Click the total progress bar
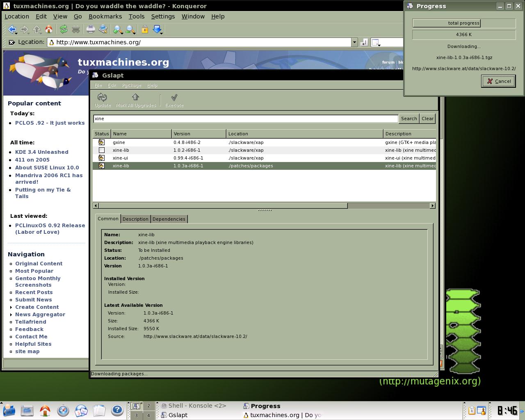This screenshot has width=525, height=420. tap(464, 23)
